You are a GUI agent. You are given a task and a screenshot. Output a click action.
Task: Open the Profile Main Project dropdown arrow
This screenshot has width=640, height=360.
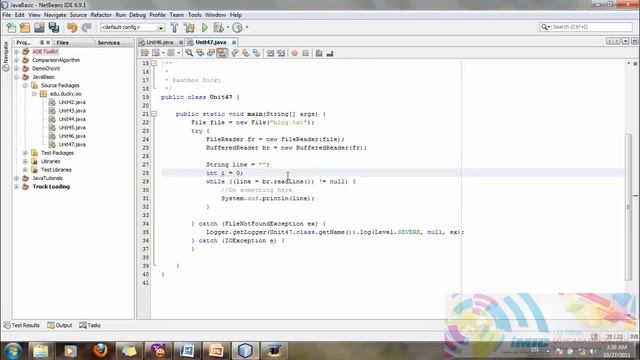[247, 27]
